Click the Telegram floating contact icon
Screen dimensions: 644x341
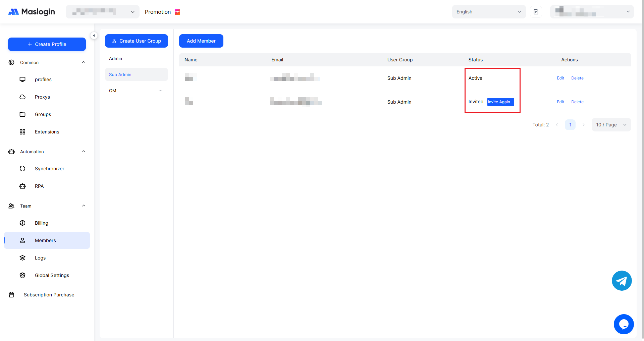click(622, 281)
